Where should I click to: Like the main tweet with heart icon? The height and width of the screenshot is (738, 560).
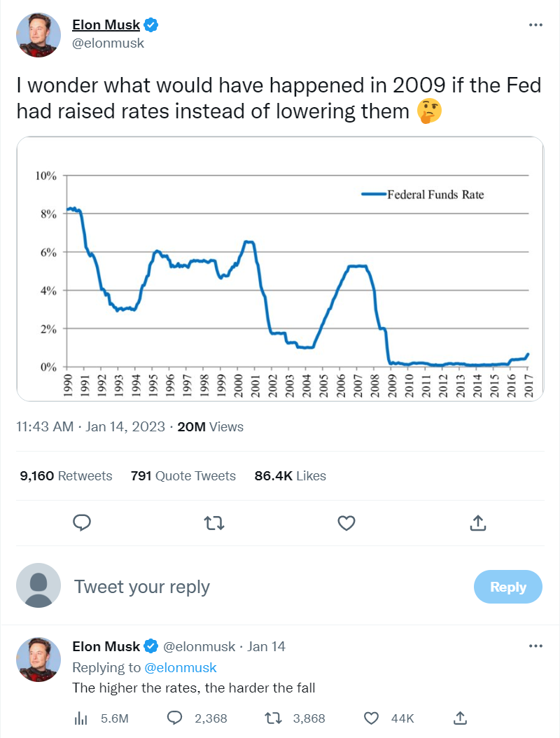point(346,522)
